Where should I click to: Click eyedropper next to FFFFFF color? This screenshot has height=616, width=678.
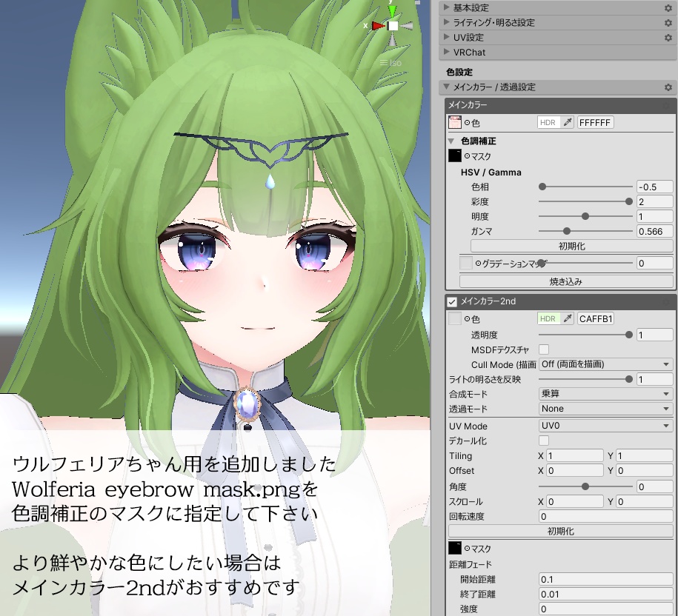(x=568, y=122)
